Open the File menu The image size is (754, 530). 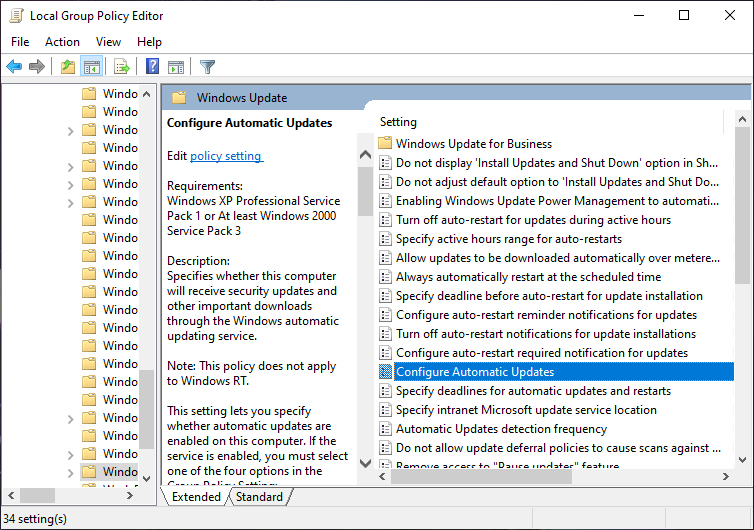(20, 42)
